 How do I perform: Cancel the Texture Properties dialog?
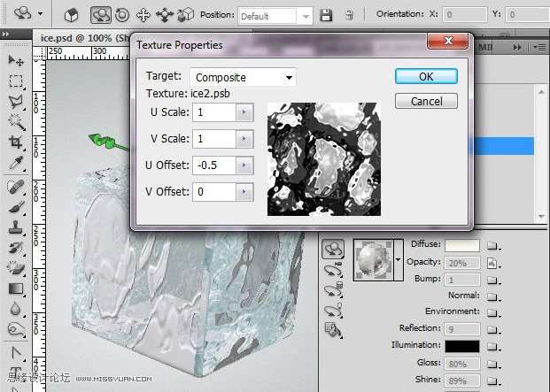(x=426, y=101)
